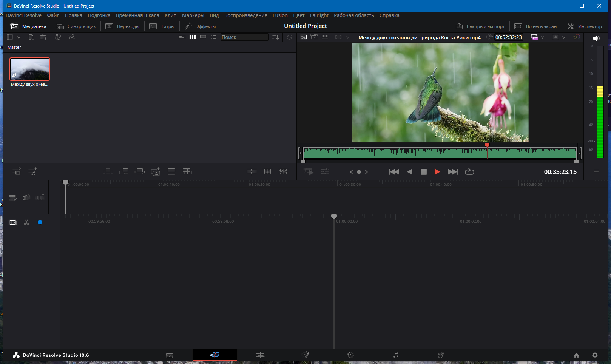Mute audio with the speaker icon
The height and width of the screenshot is (364, 611).
596,38
